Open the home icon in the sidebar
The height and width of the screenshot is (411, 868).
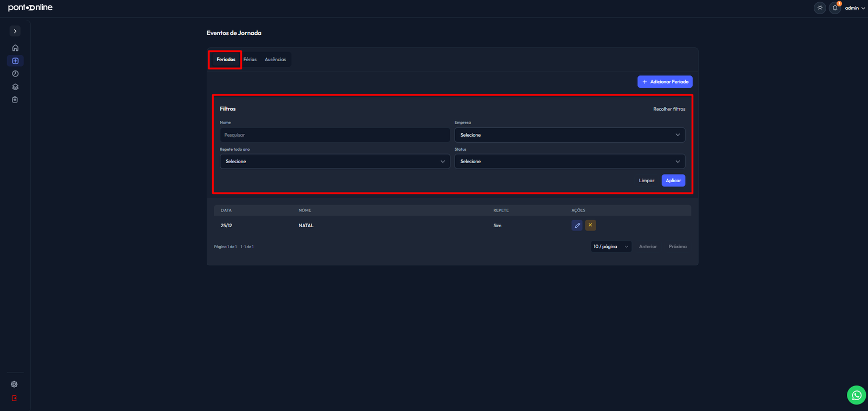(15, 48)
